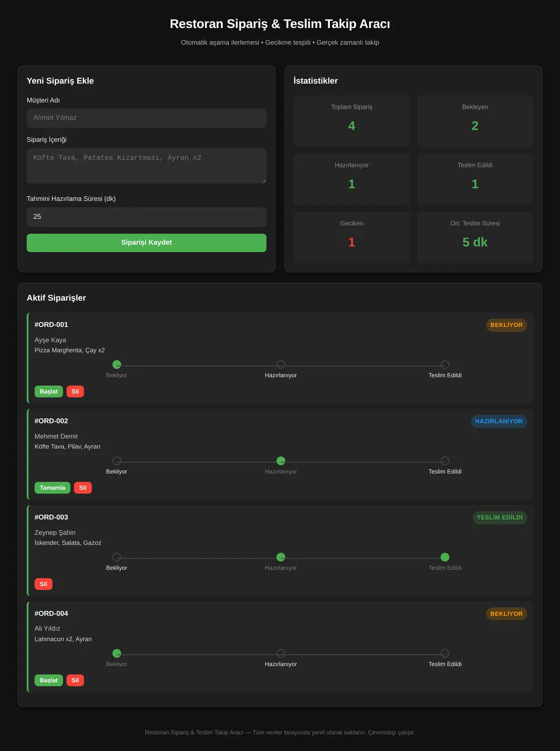The height and width of the screenshot is (751, 560).
Task: Click Hazırlanıyor step marker of ORD-001
Action: (281, 365)
